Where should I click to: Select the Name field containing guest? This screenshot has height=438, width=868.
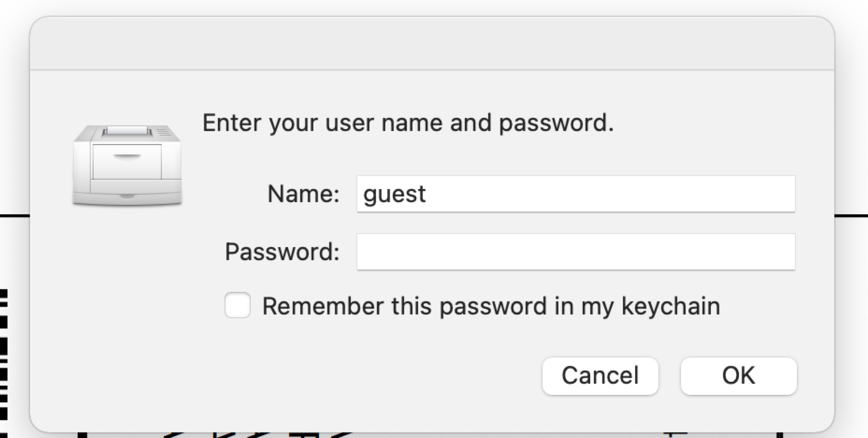point(575,194)
